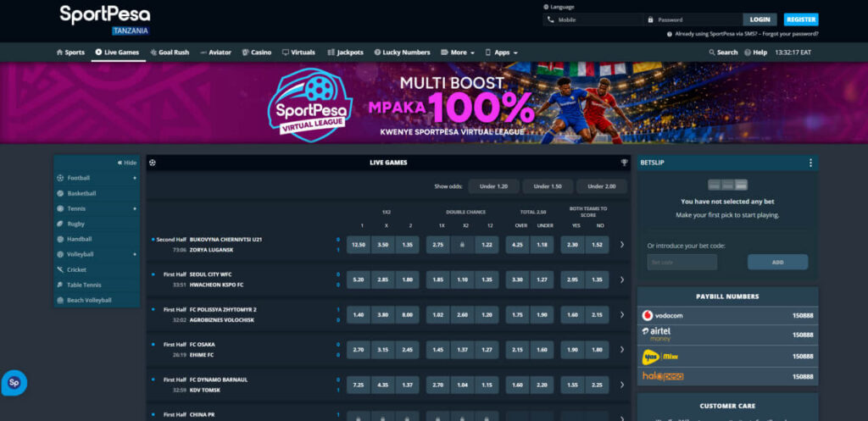Screen dimensions: 868x421
Task: Pick 1.35 away odds for Zorya Lugansk
Action: coord(407,245)
